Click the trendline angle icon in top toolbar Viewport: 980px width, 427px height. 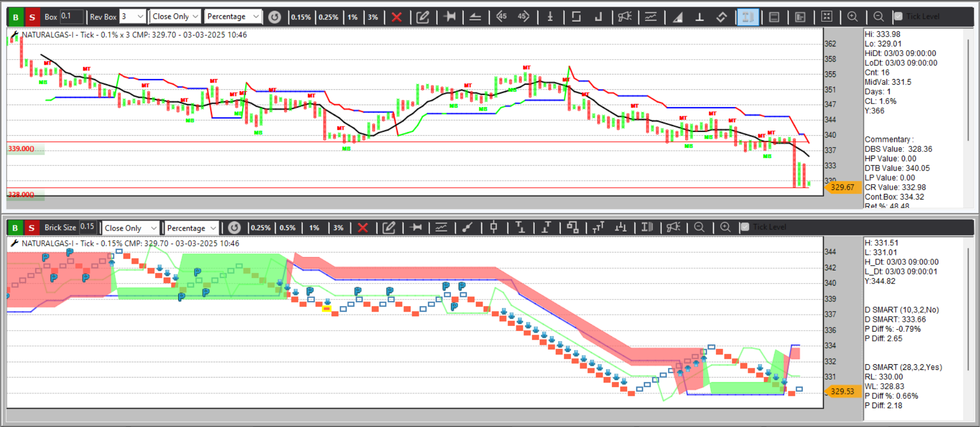pyautogui.click(x=475, y=17)
